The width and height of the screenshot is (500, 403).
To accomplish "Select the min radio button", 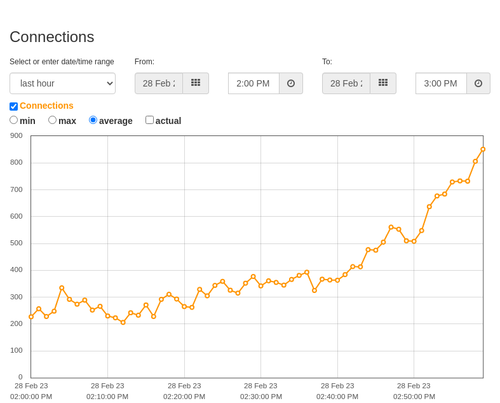I will click(x=14, y=120).
